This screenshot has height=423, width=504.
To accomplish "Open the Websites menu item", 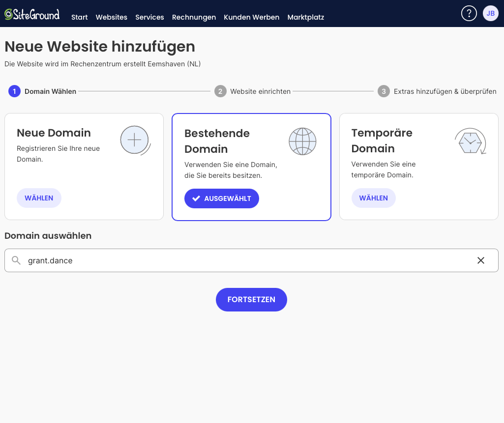I will [111, 17].
